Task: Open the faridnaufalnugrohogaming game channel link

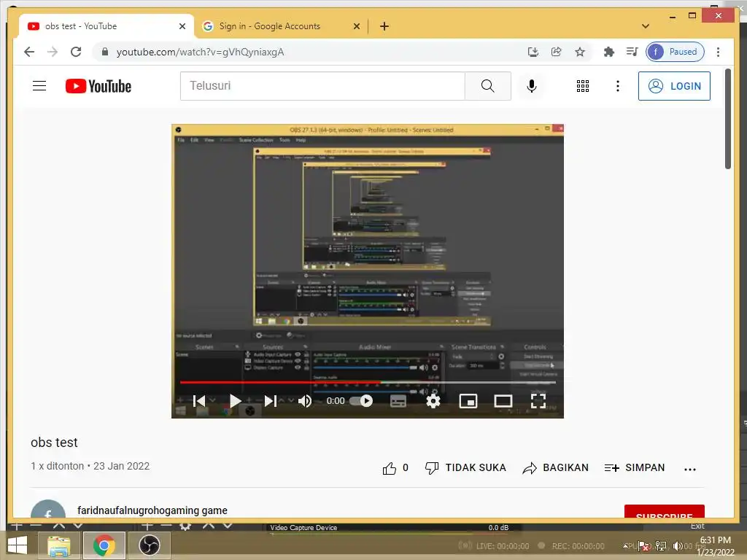Action: (x=152, y=510)
